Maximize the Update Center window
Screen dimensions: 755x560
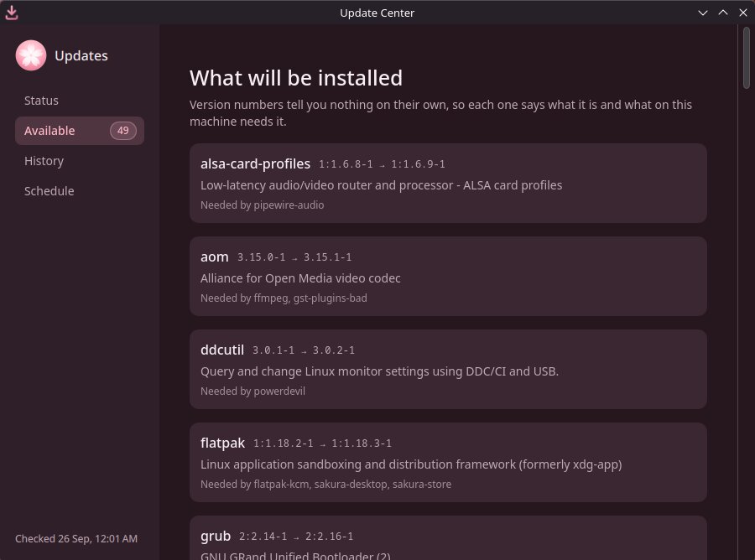click(x=723, y=13)
